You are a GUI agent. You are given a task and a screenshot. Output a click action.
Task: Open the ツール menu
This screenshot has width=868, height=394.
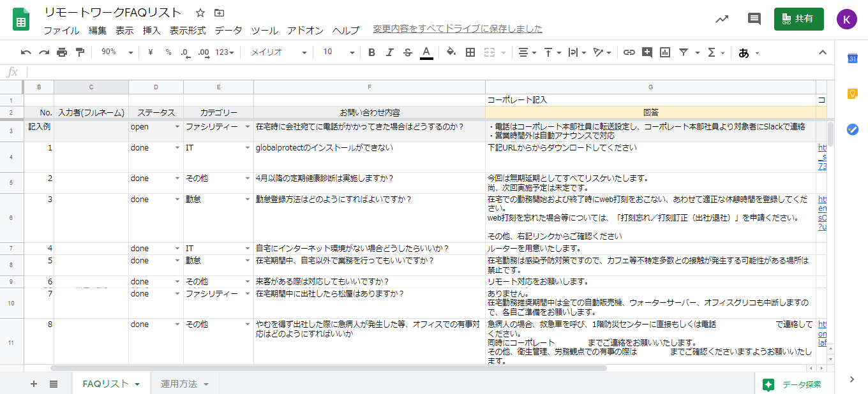[264, 30]
